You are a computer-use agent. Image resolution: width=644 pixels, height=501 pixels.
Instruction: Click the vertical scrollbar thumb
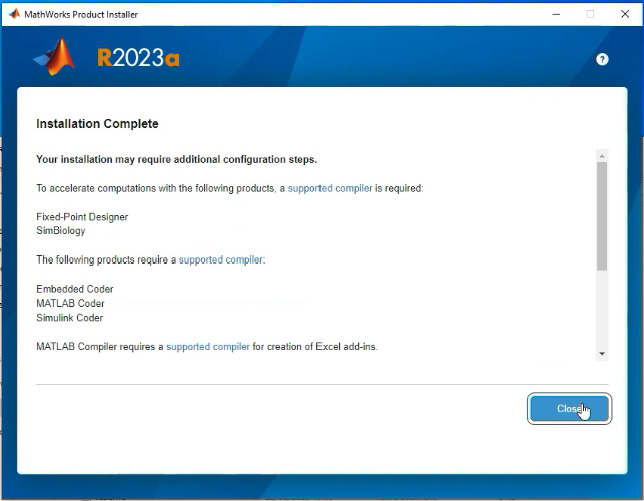pyautogui.click(x=602, y=216)
